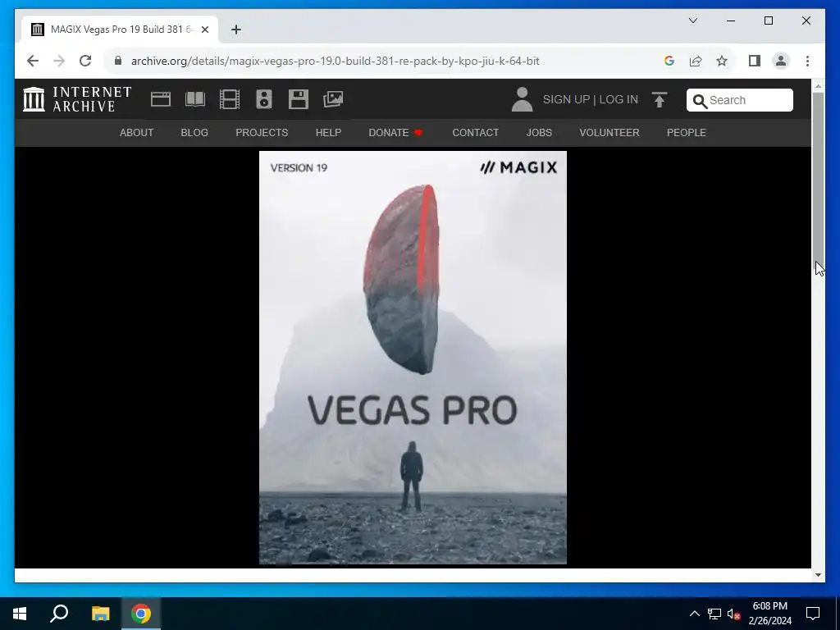Open the ABOUT menu item
This screenshot has width=840, height=630.
pyautogui.click(x=137, y=133)
